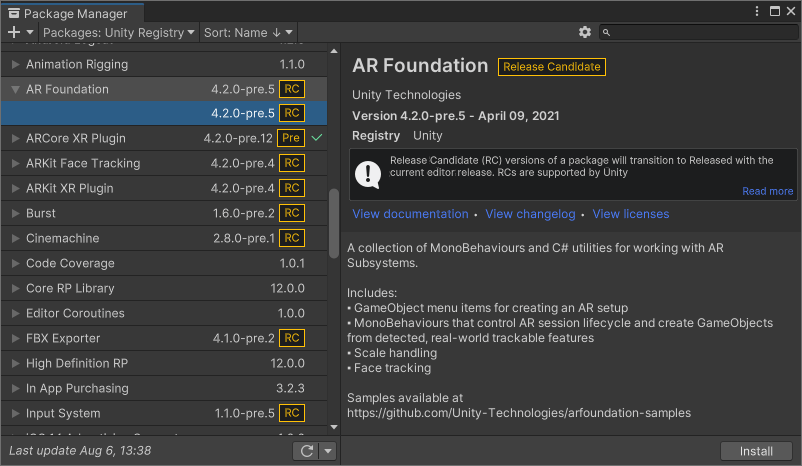This screenshot has width=802, height=466.
Task: Click the Install button
Action: (x=756, y=451)
